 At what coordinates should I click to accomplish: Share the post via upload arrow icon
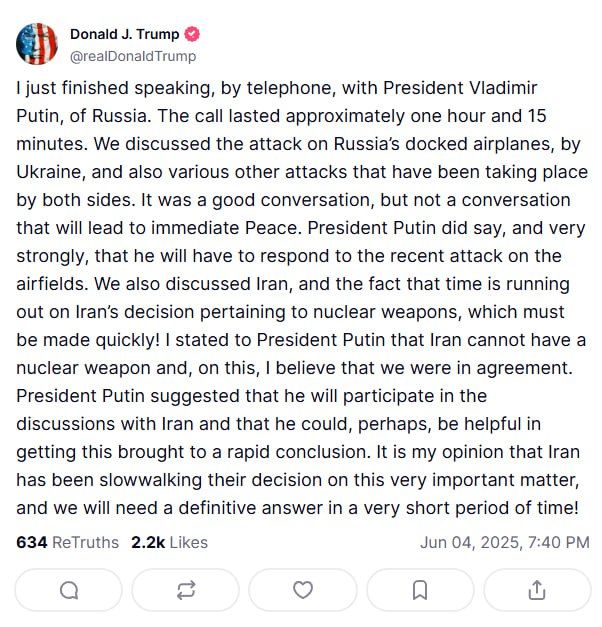point(537,590)
